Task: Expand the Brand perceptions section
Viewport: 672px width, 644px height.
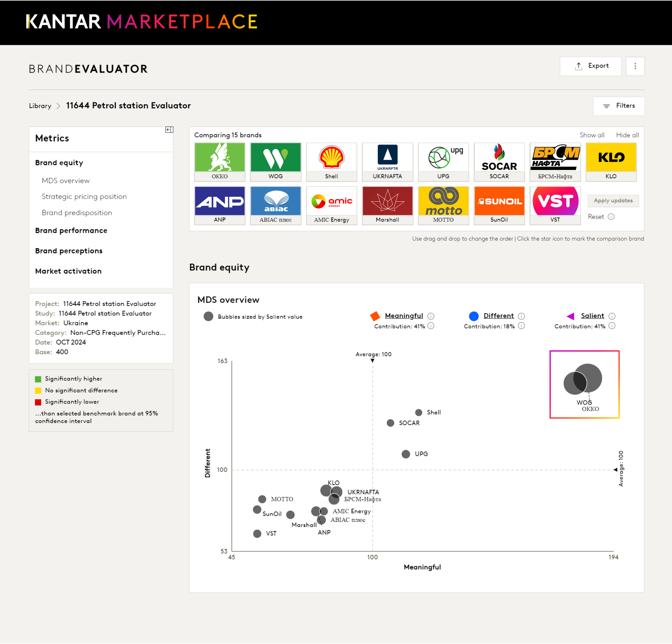Action: pos(69,251)
